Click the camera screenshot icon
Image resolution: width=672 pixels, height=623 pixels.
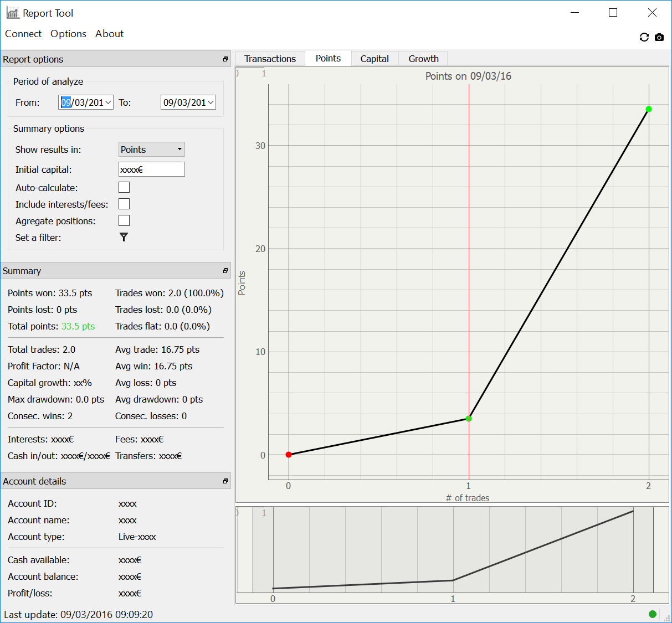pos(659,37)
